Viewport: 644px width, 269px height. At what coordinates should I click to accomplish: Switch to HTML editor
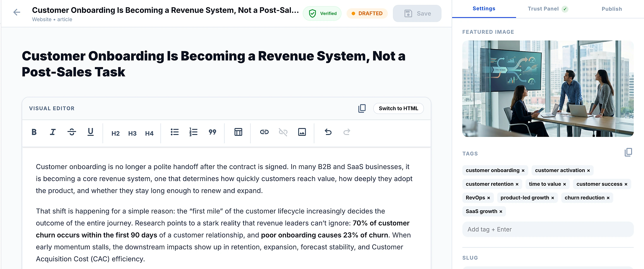(398, 108)
